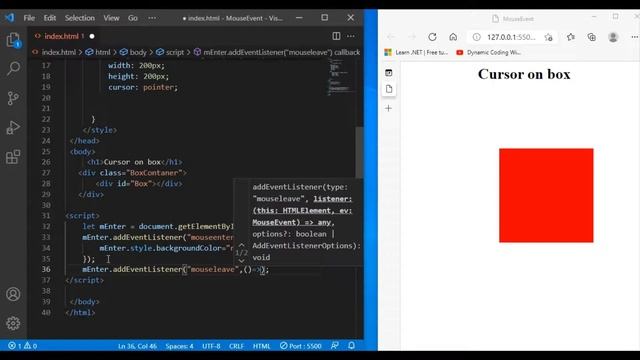Click the back arrow in Edge
The height and width of the screenshot is (360, 640).
click(x=391, y=37)
